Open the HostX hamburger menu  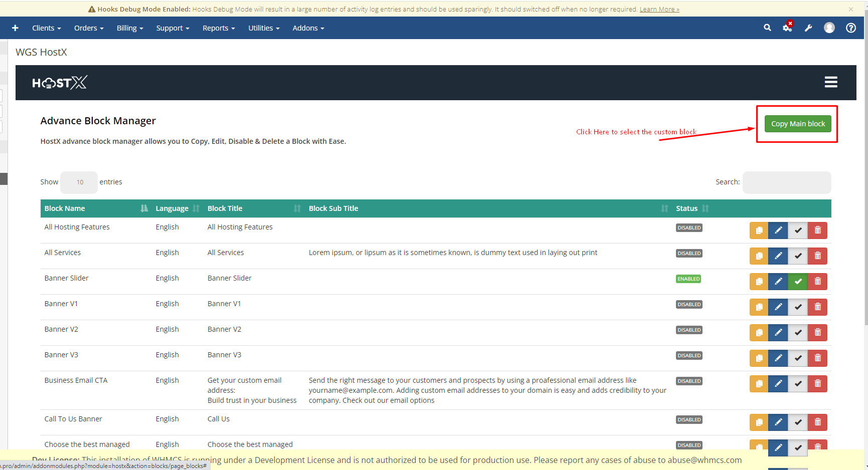(831, 82)
